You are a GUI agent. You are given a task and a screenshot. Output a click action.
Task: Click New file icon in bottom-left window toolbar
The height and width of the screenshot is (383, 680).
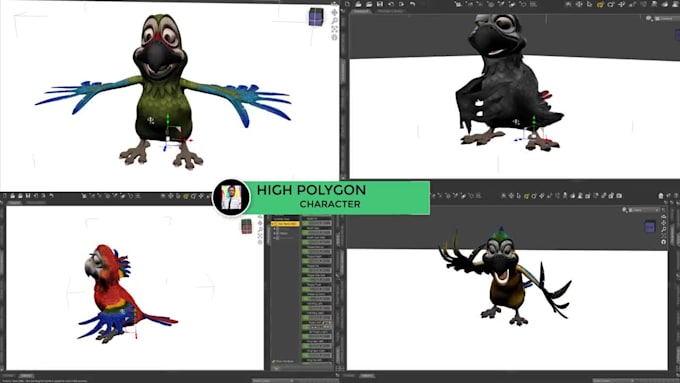[x=5, y=196]
